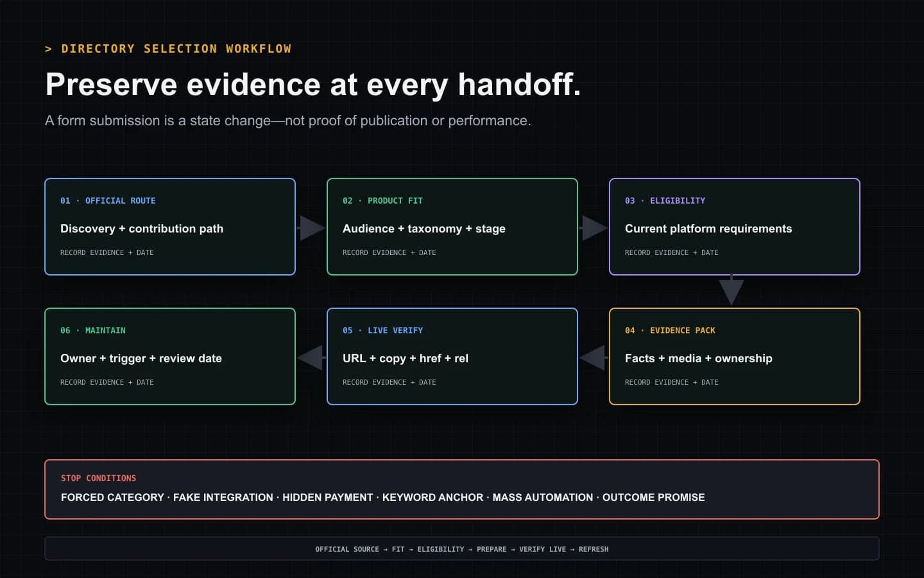Select the '01 · Official Route' card label
Image resolution: width=924 pixels, height=578 pixels.
click(x=108, y=200)
